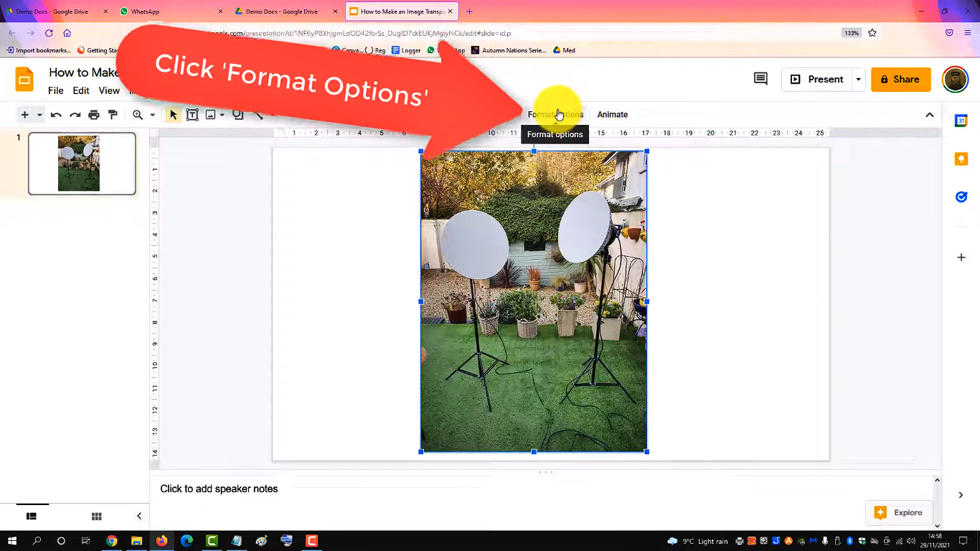This screenshot has height=551, width=980.
Task: Click the garden photo on the slide
Action: 534,301
